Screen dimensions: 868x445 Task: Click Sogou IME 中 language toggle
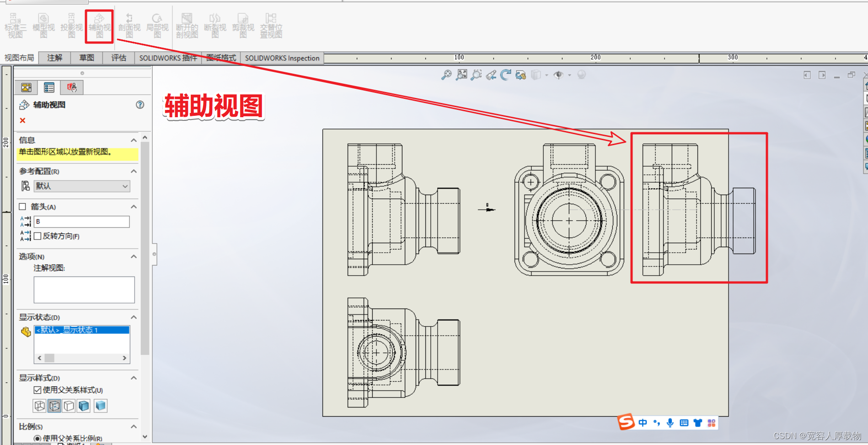coord(643,423)
